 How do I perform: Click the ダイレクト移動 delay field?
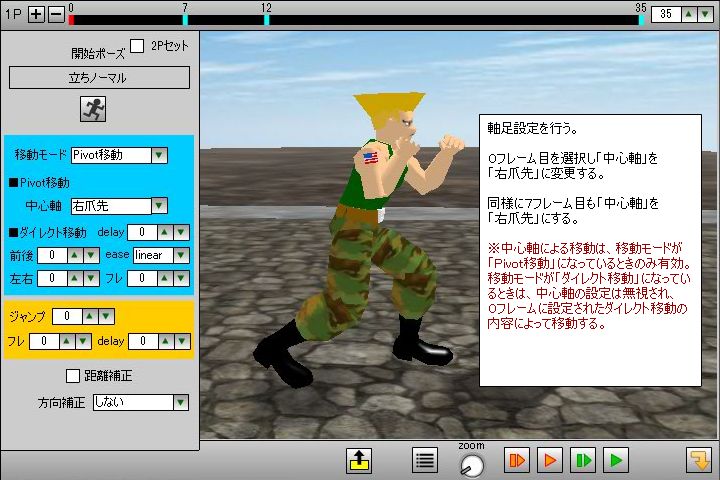[x=142, y=232]
